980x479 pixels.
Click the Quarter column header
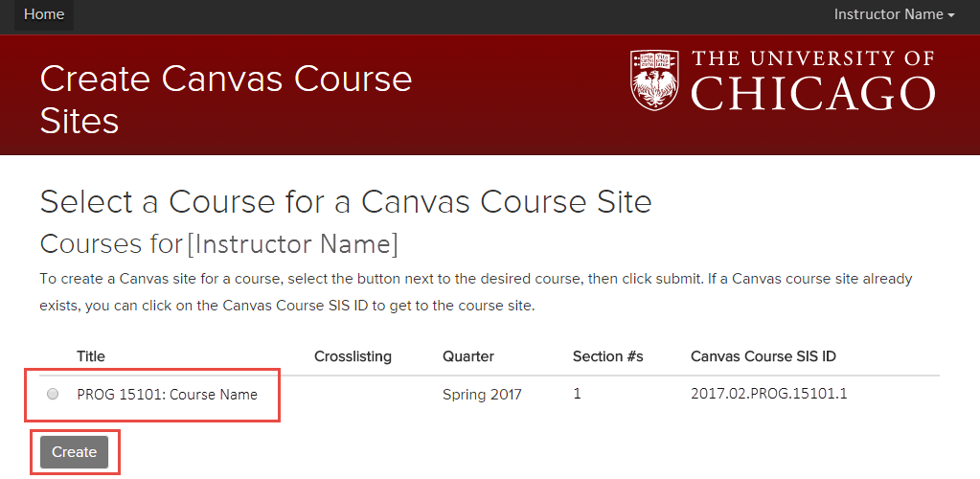coord(468,356)
